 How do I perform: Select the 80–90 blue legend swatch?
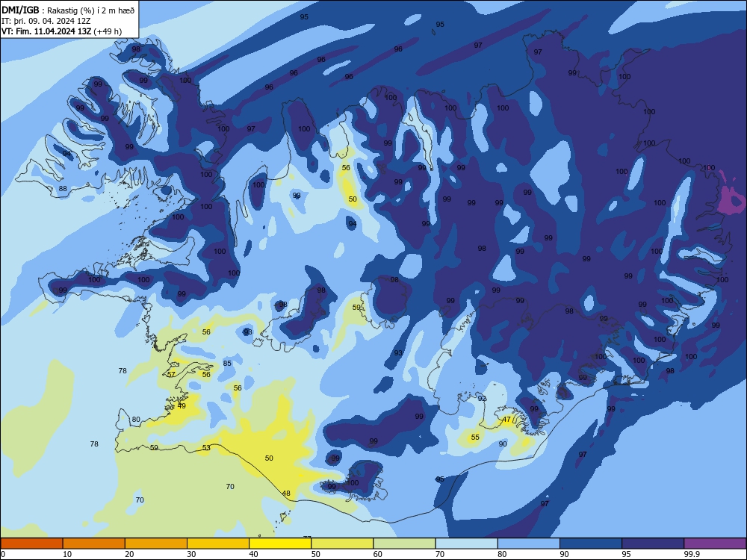coord(529,544)
